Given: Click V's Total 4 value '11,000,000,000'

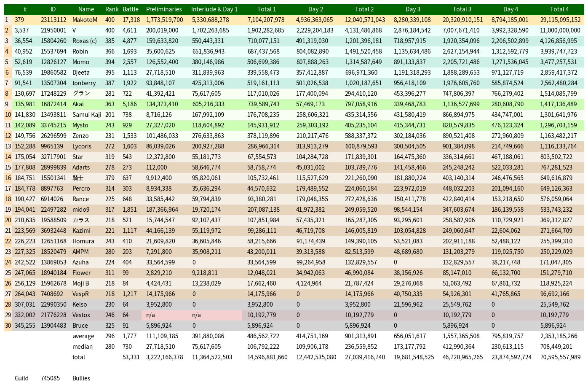Looking at the screenshot, I should (560, 30).
